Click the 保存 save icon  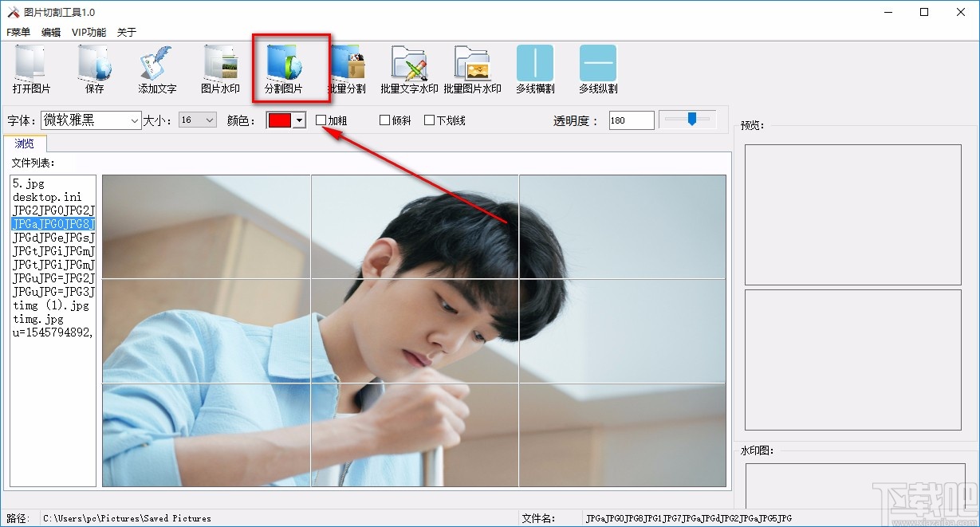(x=94, y=69)
